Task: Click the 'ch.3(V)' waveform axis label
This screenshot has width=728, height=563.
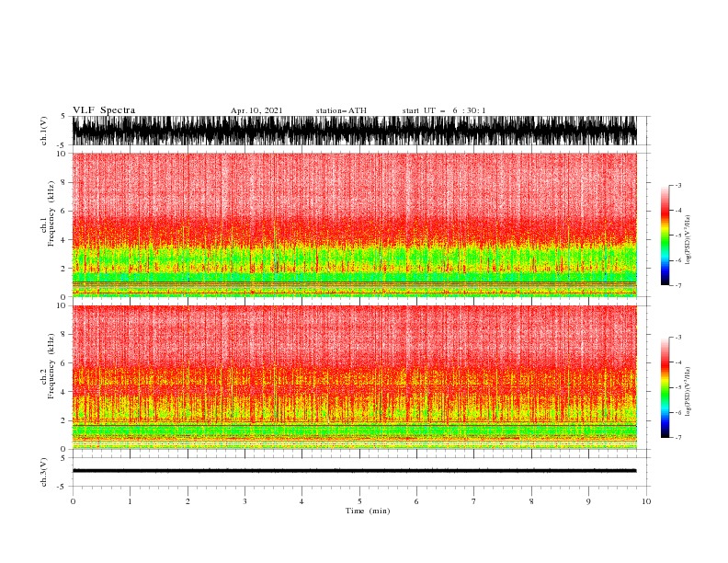Action: 44,472
